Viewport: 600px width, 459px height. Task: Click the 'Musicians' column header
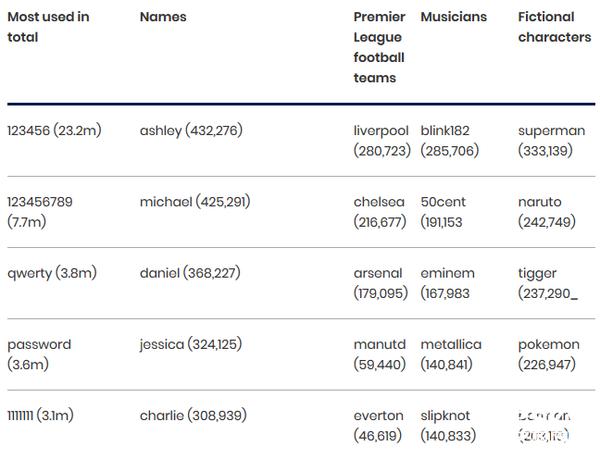[x=454, y=17]
